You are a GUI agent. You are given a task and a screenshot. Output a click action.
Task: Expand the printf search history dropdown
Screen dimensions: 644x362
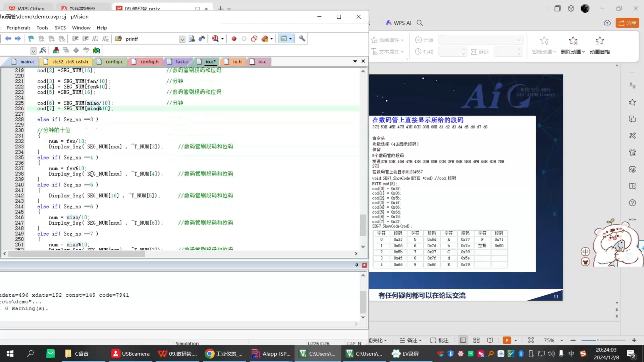tap(182, 39)
